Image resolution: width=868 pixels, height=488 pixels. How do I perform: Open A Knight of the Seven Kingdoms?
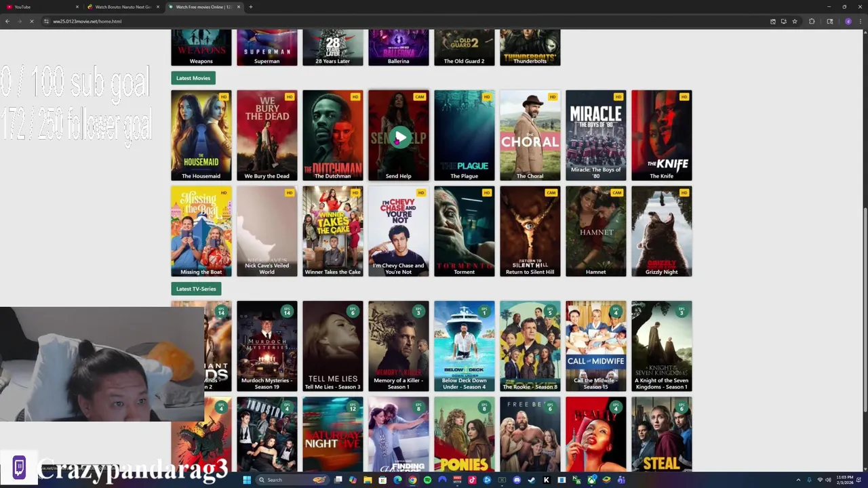[662, 346]
